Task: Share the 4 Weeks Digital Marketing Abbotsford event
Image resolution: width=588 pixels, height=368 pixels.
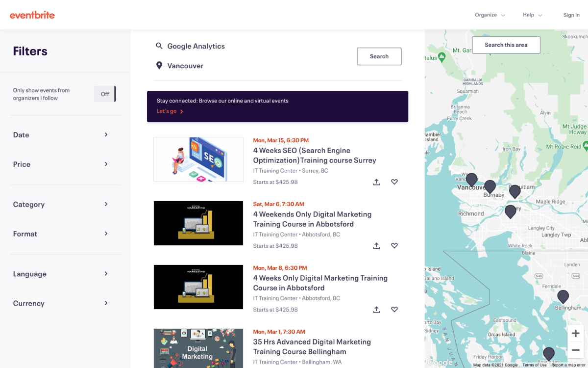Action: [376, 309]
